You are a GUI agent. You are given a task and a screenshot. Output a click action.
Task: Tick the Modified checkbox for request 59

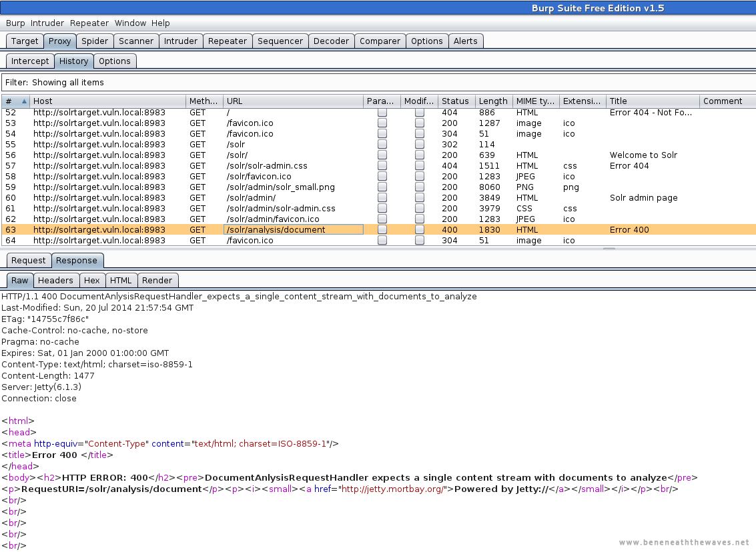[x=420, y=187]
